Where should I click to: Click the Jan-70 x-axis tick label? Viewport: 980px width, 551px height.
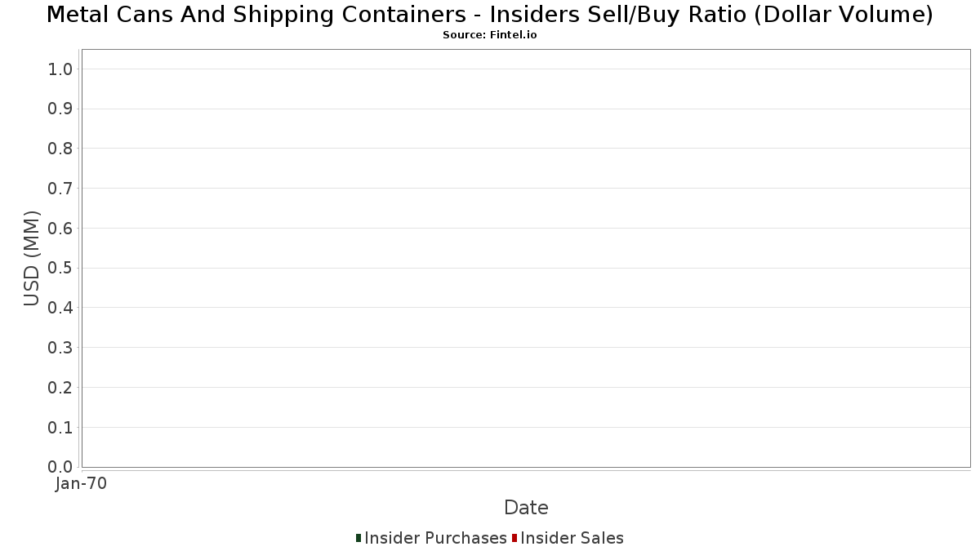(82, 484)
